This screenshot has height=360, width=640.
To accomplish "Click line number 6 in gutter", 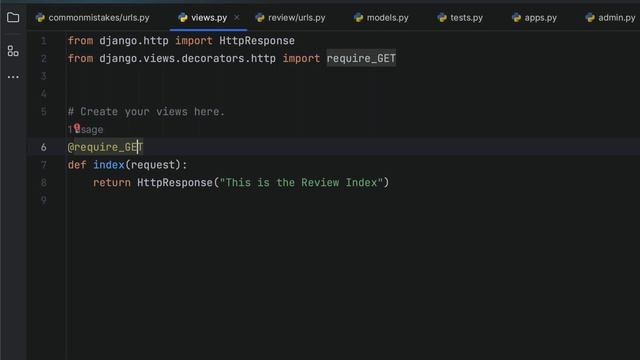I will pyautogui.click(x=44, y=147).
